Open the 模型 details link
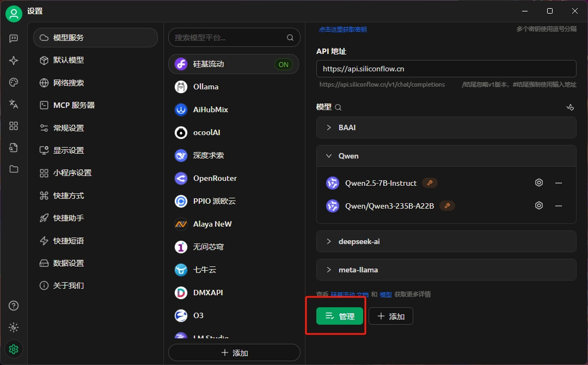The image size is (588, 365). pyautogui.click(x=385, y=295)
